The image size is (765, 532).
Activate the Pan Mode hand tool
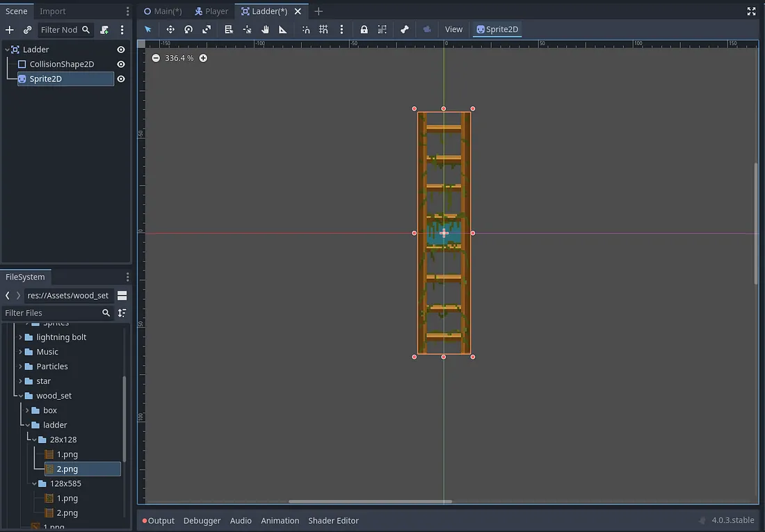point(265,29)
